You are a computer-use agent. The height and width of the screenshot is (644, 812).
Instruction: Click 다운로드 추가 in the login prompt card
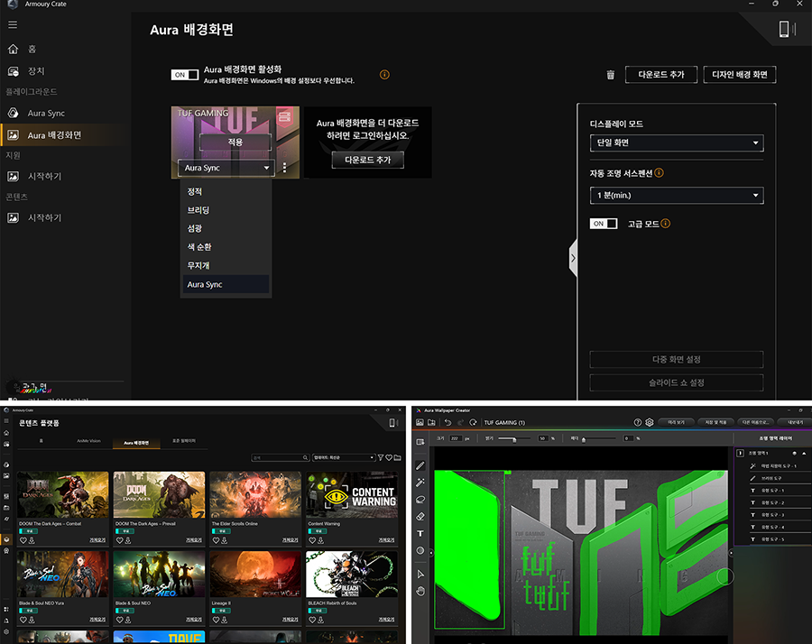[368, 160]
